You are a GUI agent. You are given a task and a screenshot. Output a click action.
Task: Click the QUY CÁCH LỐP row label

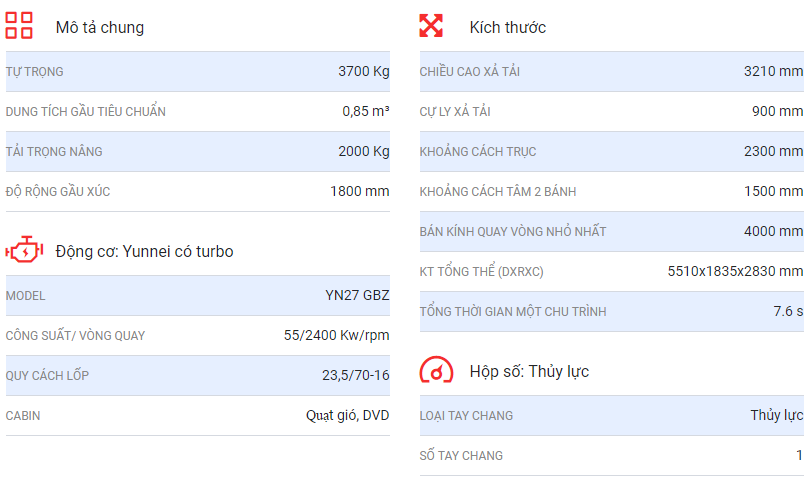point(47,376)
